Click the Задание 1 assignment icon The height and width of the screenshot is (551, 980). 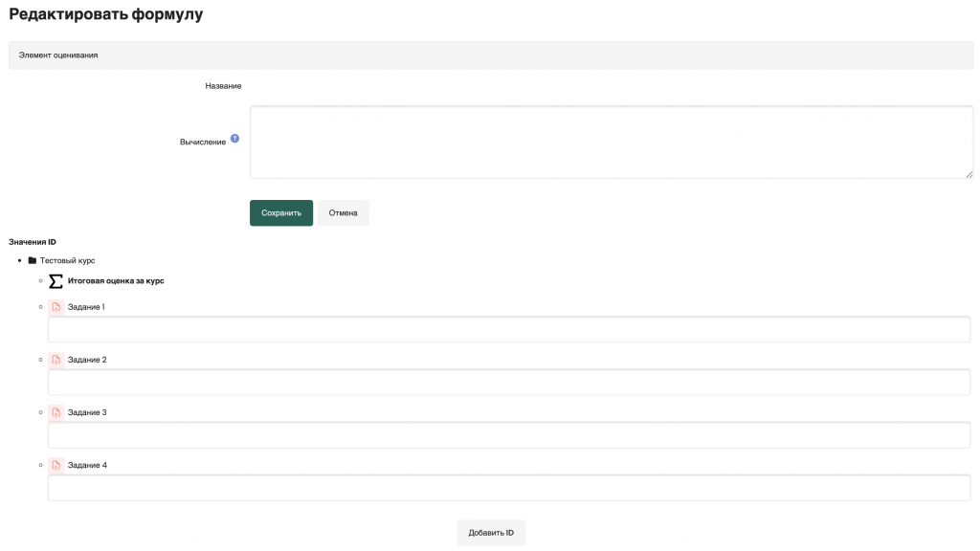tap(56, 307)
